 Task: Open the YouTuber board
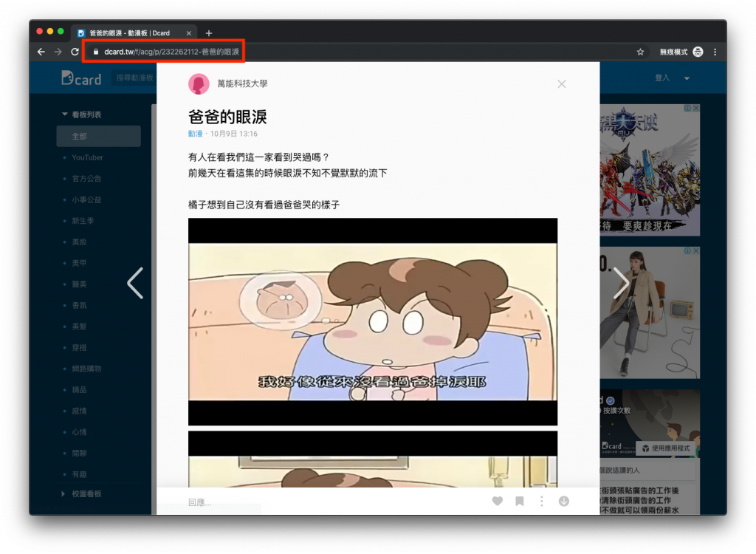point(87,157)
